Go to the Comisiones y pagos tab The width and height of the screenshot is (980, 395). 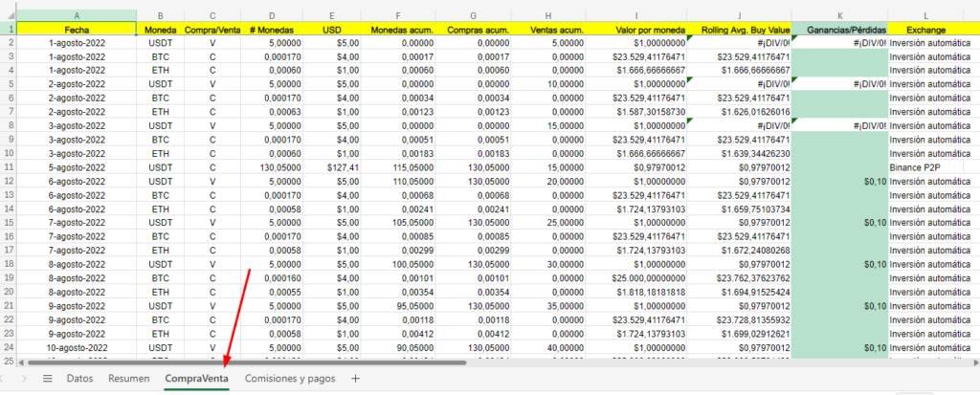(x=290, y=379)
